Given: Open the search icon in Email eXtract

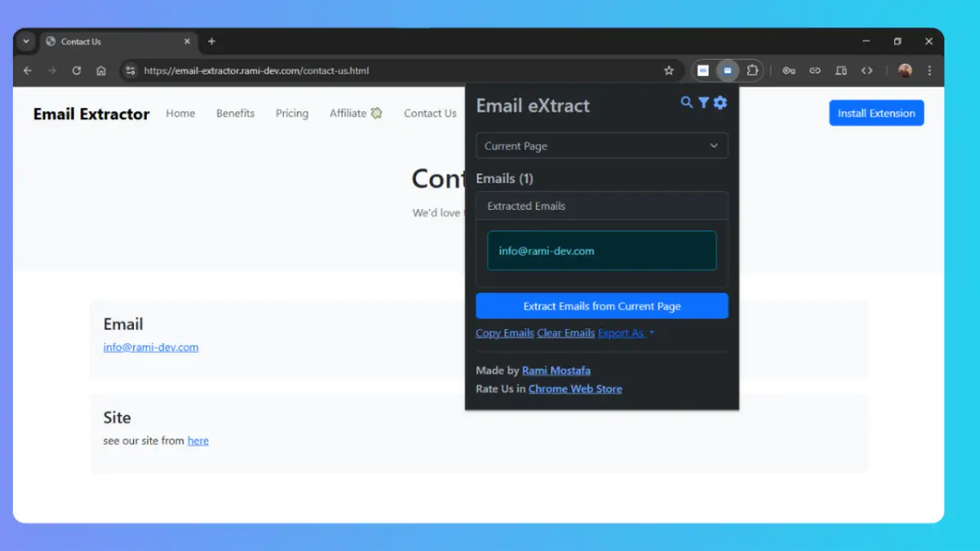Looking at the screenshot, I should pyautogui.click(x=686, y=103).
